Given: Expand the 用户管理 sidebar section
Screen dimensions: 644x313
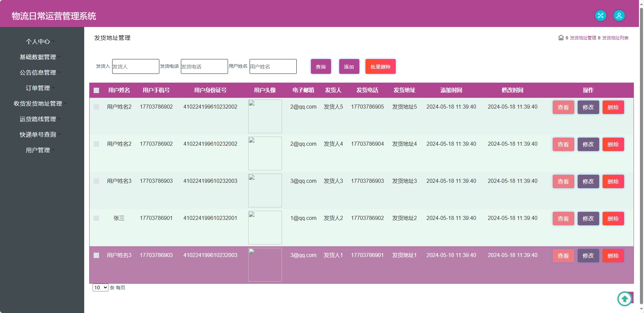Looking at the screenshot, I should pos(38,150).
